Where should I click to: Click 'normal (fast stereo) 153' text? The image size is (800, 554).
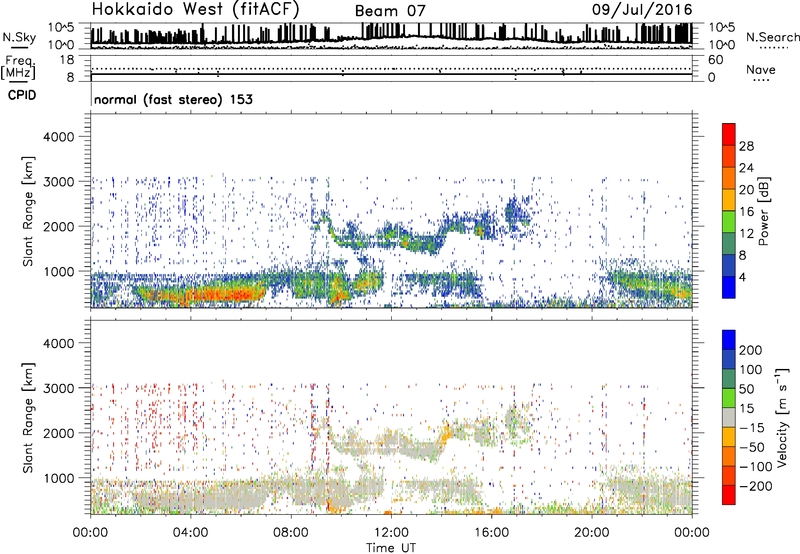(173, 99)
